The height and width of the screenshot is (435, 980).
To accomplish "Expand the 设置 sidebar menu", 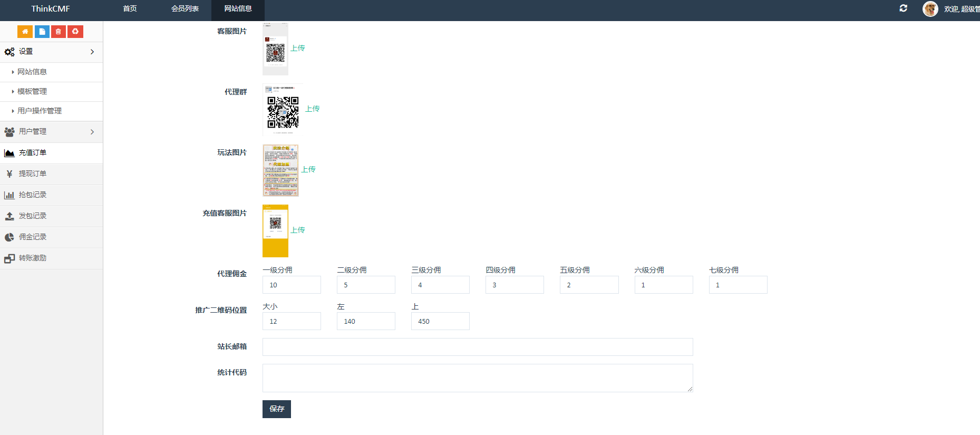I will [51, 52].
